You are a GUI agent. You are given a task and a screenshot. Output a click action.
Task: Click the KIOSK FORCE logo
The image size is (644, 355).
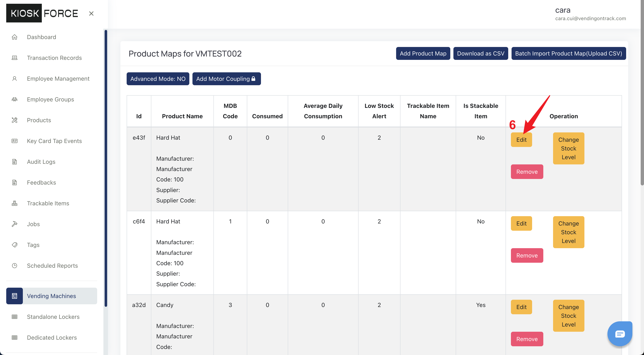(42, 13)
